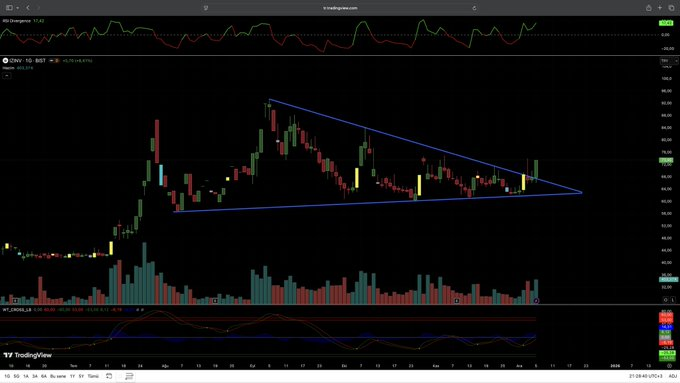Viewport: 680px width, 383px height.
Task: Set the range to 6A
Action: [x=44, y=376]
